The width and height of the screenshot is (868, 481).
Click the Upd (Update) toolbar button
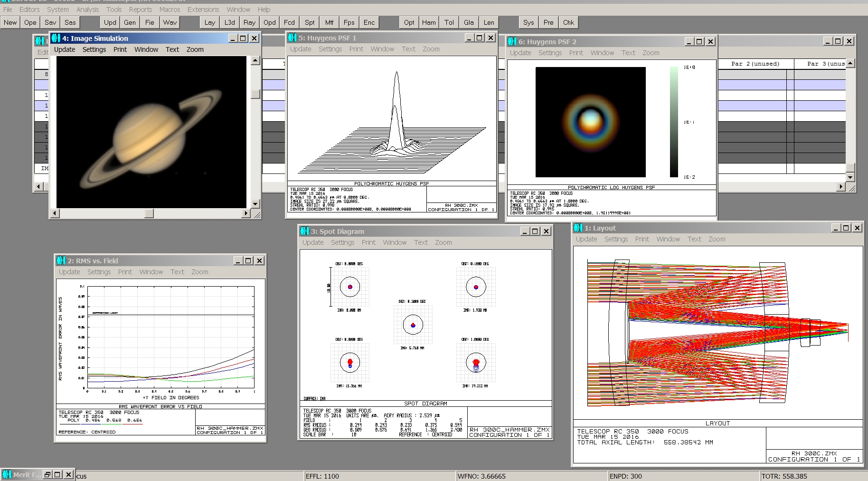[x=110, y=22]
